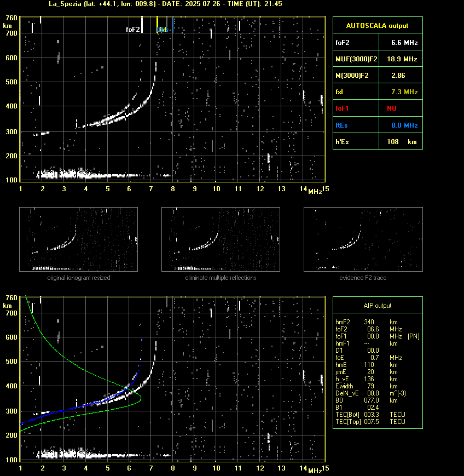Click the M(3000)F2 row label
Viewport: 464px width, 476px height.
click(352, 75)
